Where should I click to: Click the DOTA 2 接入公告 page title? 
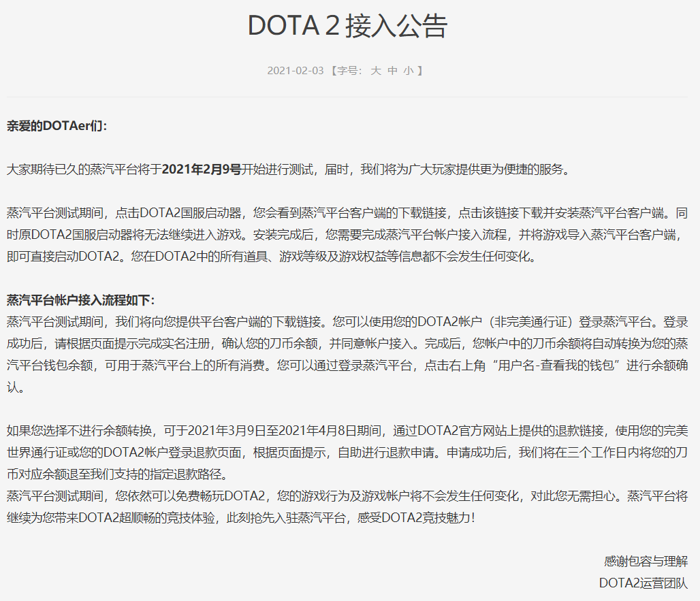pos(347,25)
